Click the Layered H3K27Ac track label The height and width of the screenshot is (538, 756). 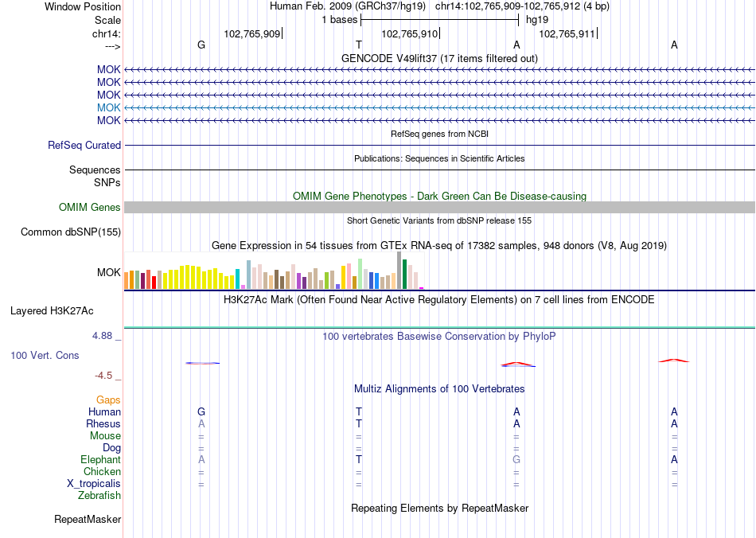(52, 311)
